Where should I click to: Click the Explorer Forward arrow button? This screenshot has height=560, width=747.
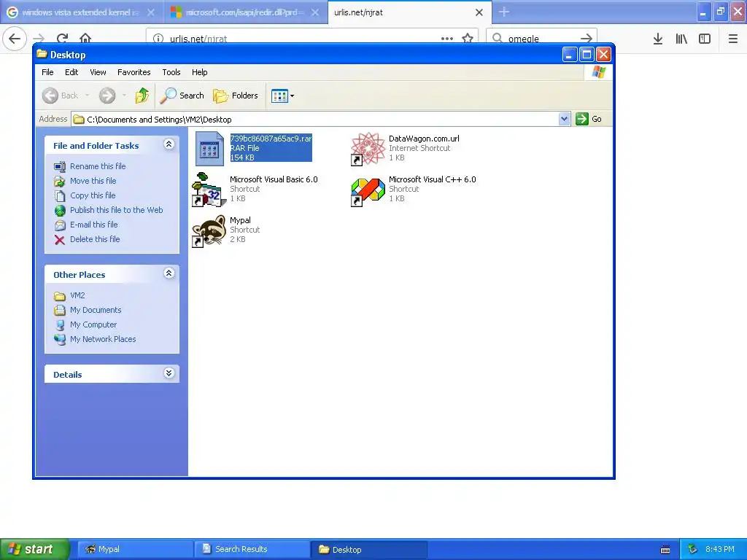(x=107, y=96)
